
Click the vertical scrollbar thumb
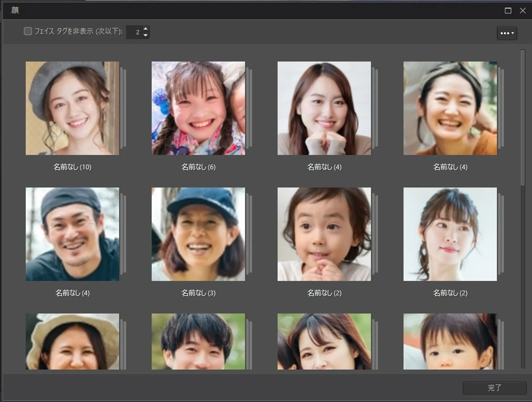coord(523,118)
